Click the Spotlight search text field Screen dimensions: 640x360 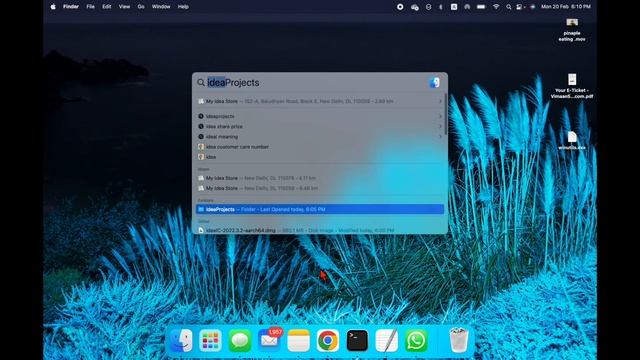(x=316, y=82)
